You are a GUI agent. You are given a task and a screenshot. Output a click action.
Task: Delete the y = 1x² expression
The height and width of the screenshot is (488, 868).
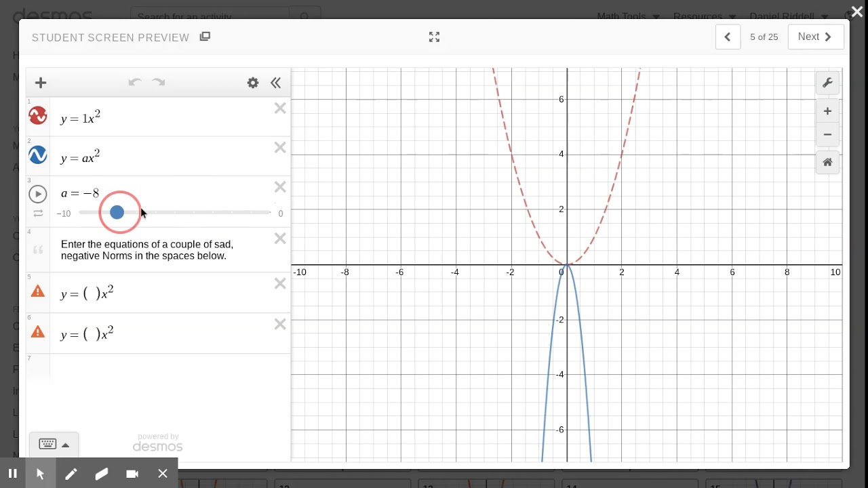(280, 108)
